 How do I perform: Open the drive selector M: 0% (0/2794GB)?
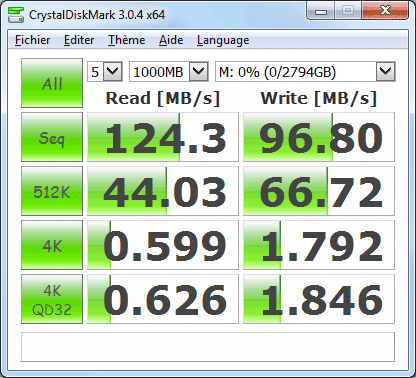(x=305, y=71)
